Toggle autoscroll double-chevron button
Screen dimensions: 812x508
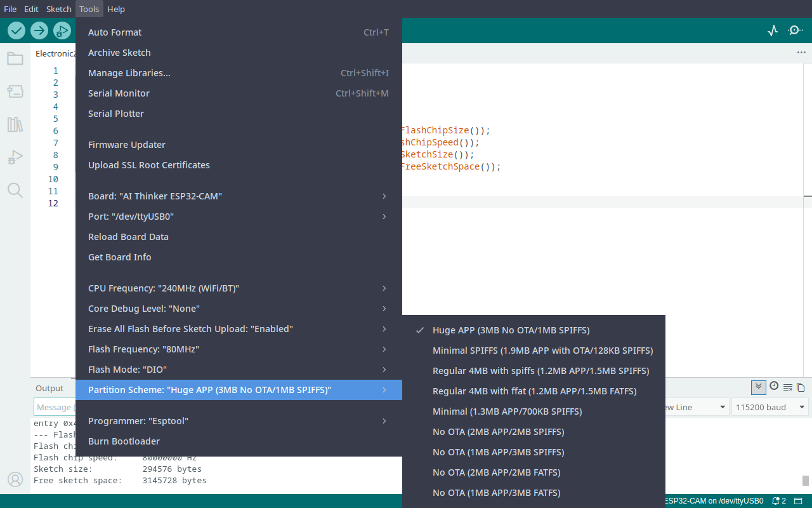pos(758,387)
